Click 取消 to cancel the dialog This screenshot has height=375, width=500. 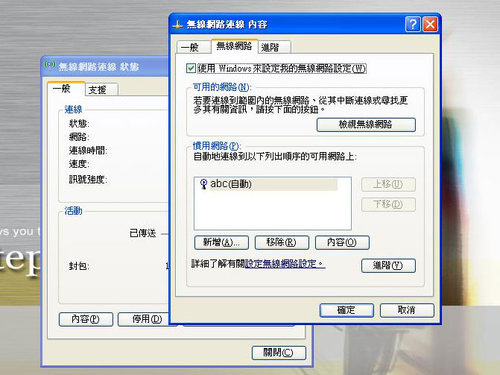(x=407, y=310)
